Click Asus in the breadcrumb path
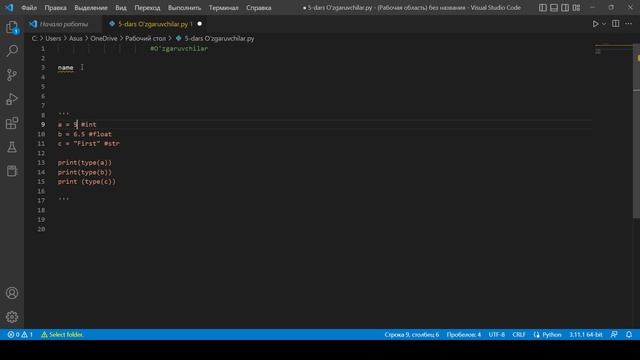 click(x=76, y=38)
